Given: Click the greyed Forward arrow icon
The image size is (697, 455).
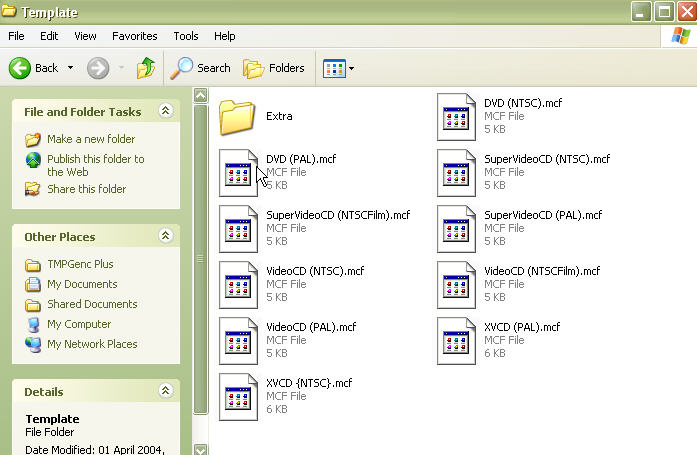Looking at the screenshot, I should click(x=98, y=68).
